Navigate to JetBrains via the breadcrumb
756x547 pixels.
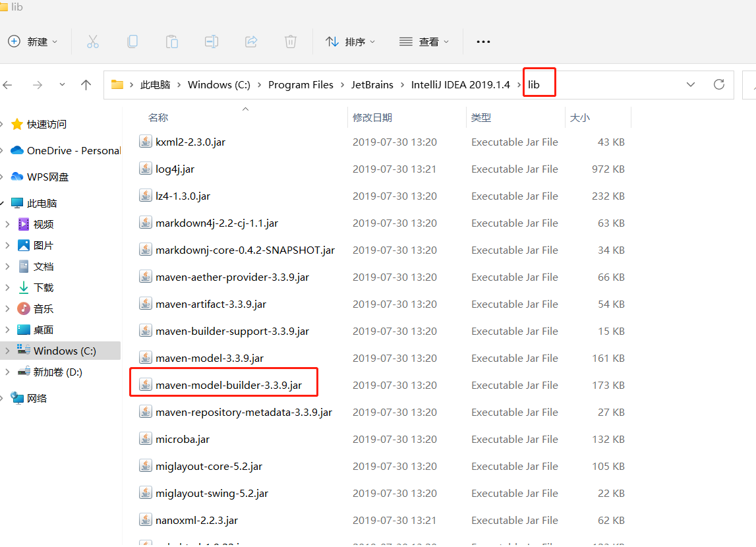(372, 84)
